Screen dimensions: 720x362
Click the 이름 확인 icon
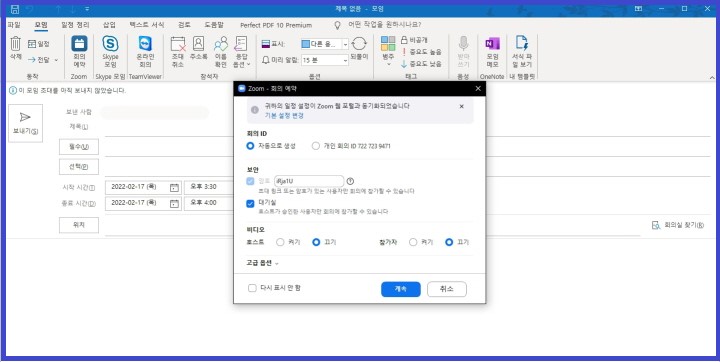pos(221,51)
